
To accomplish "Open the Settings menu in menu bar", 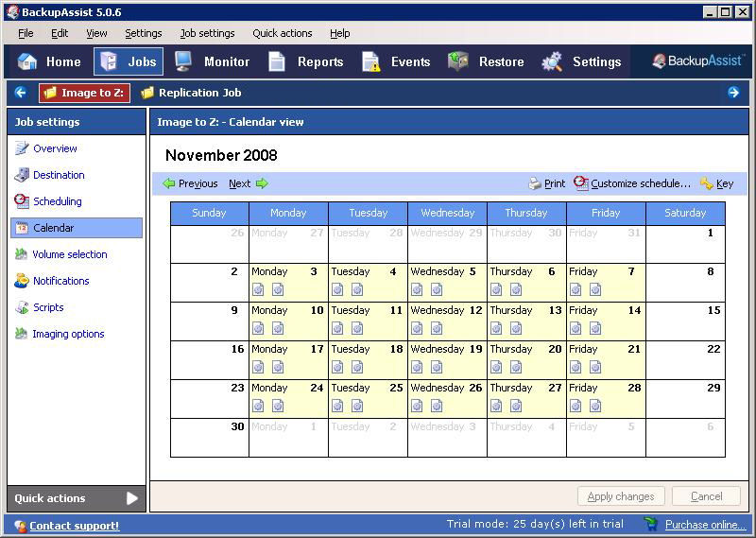I will [x=144, y=33].
